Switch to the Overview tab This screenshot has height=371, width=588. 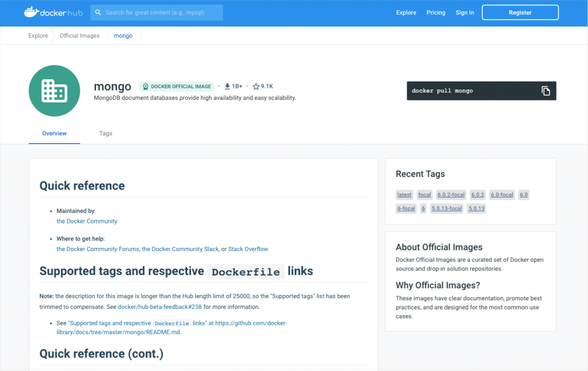click(55, 134)
